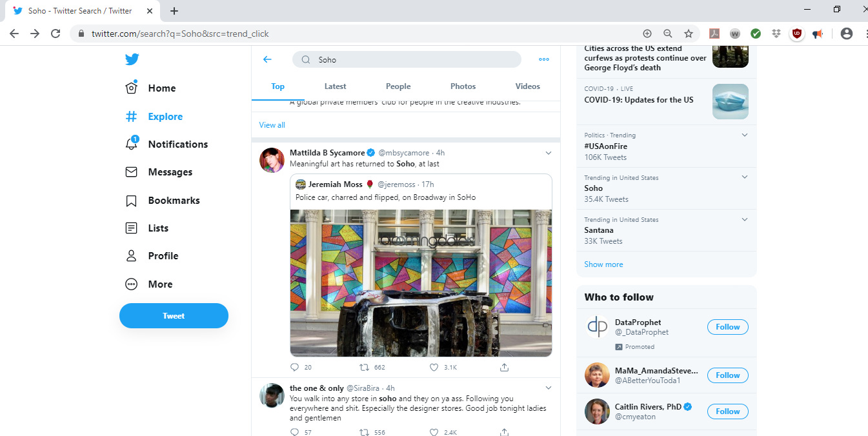Open COVID-19: Updates for the US
Image resolution: width=868 pixels, height=436 pixels.
pyautogui.click(x=639, y=100)
